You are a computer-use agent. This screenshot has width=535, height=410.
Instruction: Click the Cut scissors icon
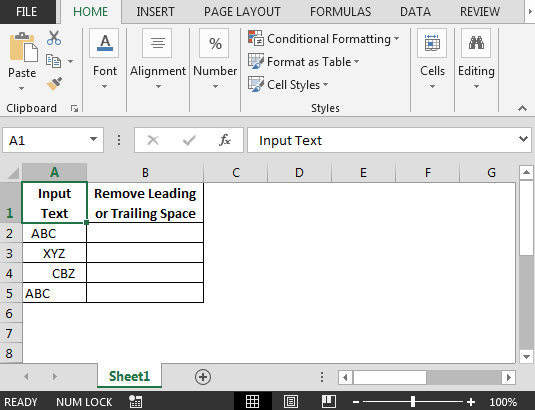(x=54, y=38)
